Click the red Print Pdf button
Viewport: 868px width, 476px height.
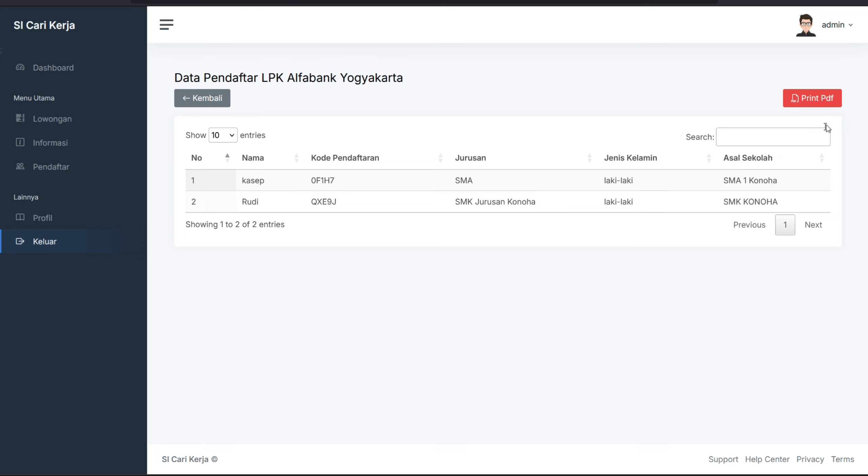coord(812,98)
